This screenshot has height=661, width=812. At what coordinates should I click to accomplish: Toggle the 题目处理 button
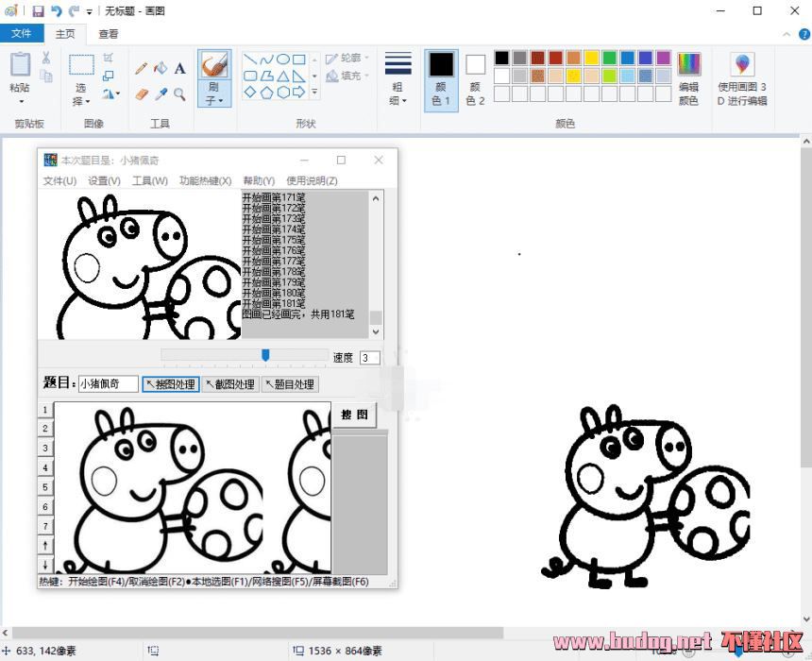click(289, 384)
